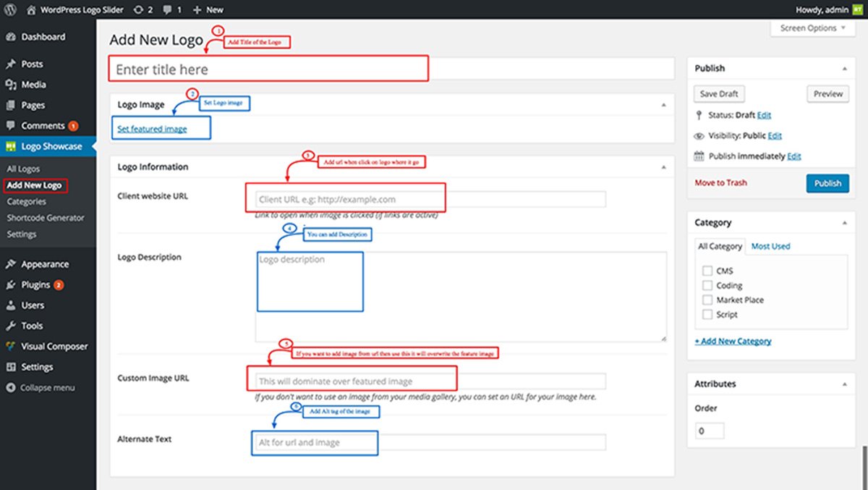
Task: Click the Custom Image URL field
Action: click(430, 381)
